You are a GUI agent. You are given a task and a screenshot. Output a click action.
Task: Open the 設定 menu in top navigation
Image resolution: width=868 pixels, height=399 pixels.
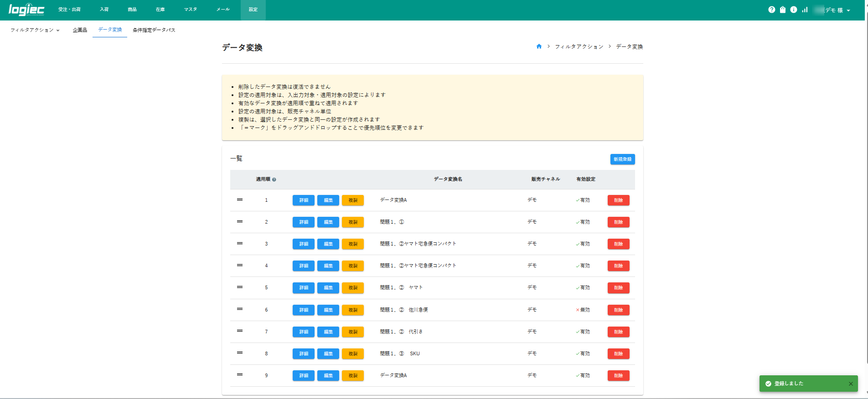253,10
